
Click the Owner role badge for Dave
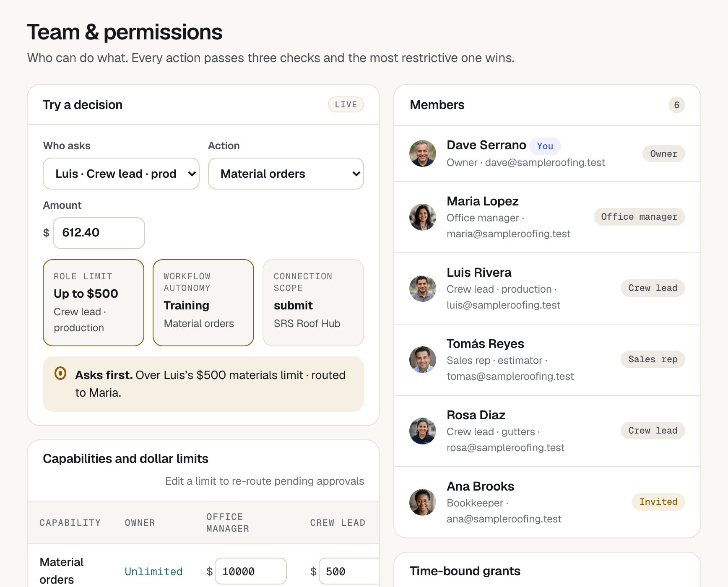point(664,154)
